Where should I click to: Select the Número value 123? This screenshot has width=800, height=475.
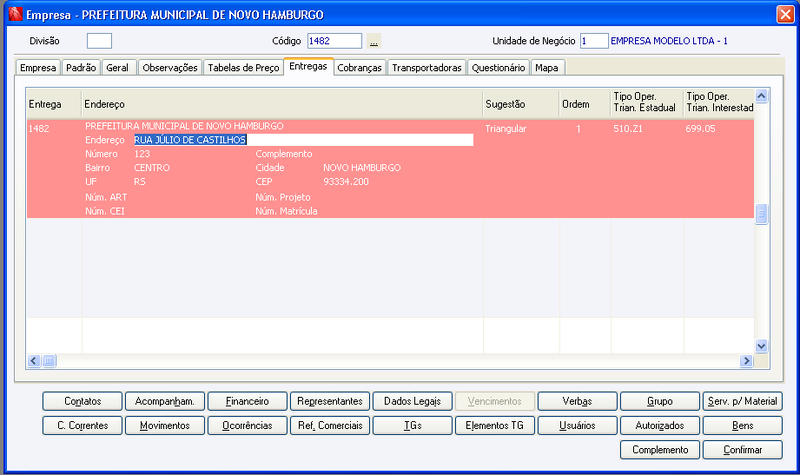click(142, 154)
